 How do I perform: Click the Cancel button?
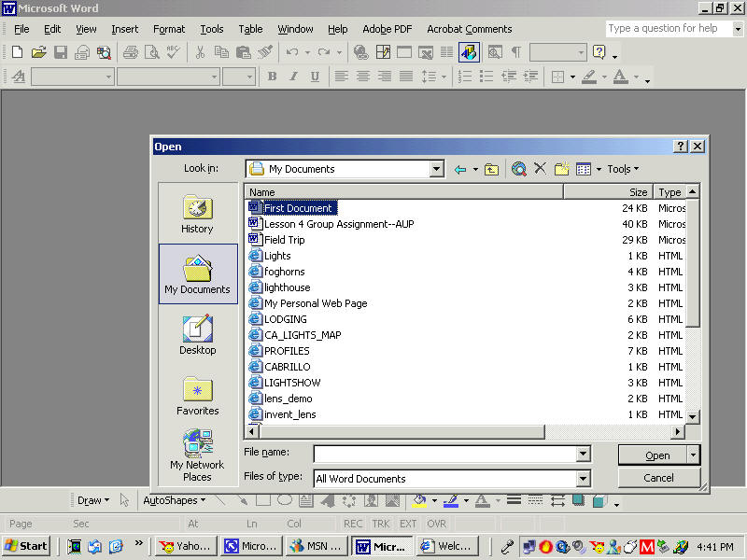(x=658, y=478)
